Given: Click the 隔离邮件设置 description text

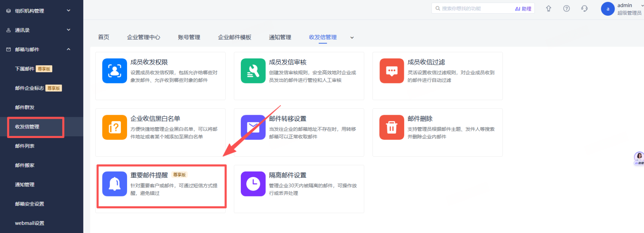Looking at the screenshot, I should tap(313, 189).
